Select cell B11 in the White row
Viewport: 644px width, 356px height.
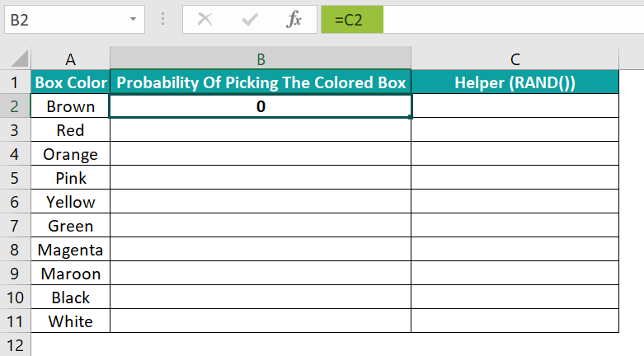pyautogui.click(x=261, y=321)
